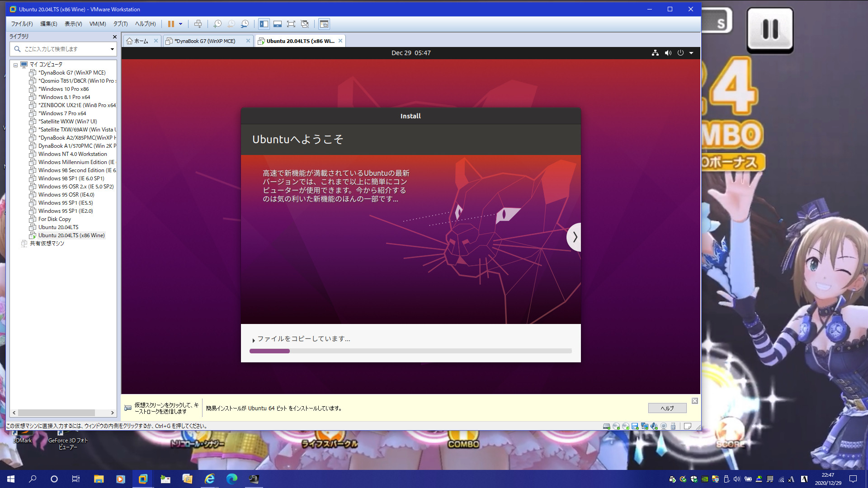Select Satellite WXW (Win7 Ul) in the library

click(67, 122)
